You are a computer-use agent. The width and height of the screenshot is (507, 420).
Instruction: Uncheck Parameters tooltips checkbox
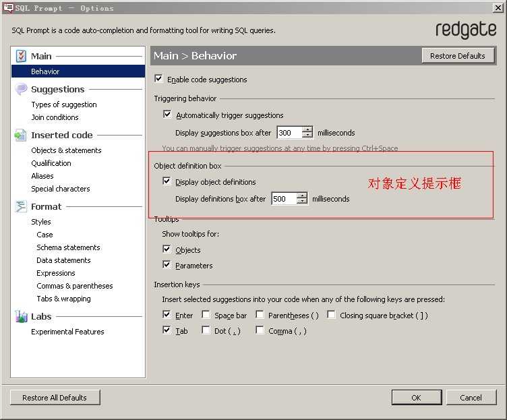[167, 265]
